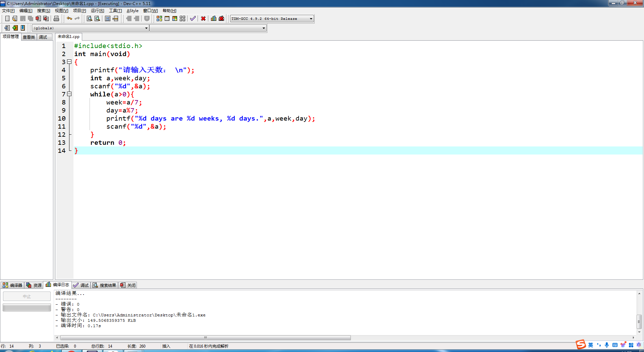Open the Sogou skin shirt icon
This screenshot has width=644, height=352.
tap(623, 345)
